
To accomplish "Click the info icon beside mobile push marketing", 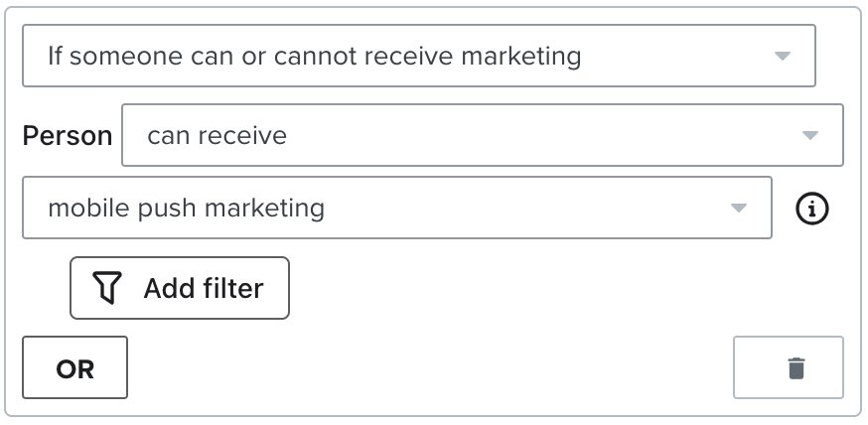I will 812,209.
